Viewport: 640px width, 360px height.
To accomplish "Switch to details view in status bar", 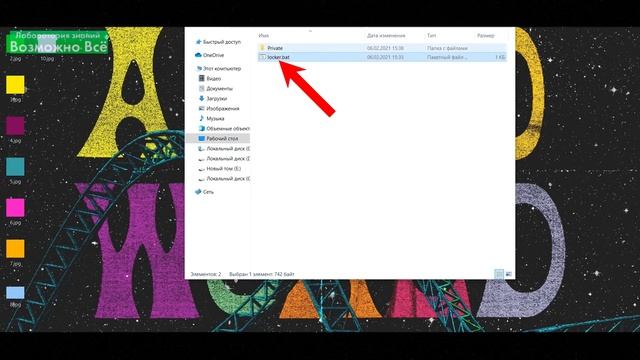I will 499,274.
